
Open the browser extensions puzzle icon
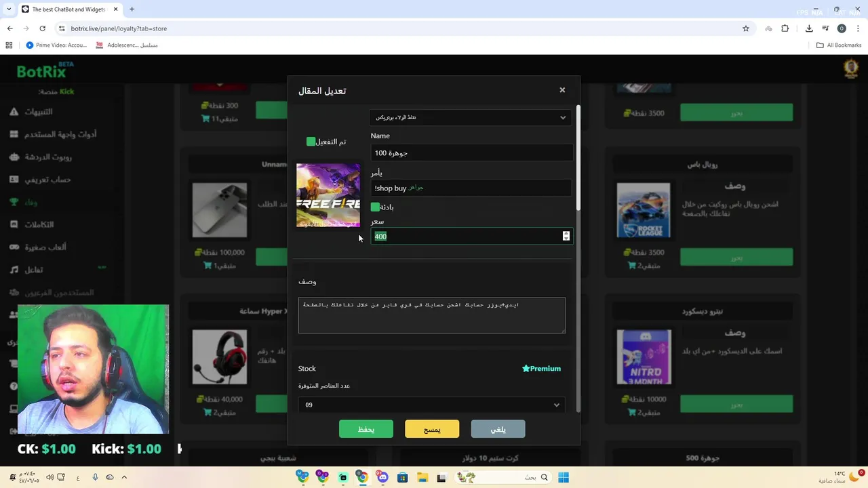point(785,28)
